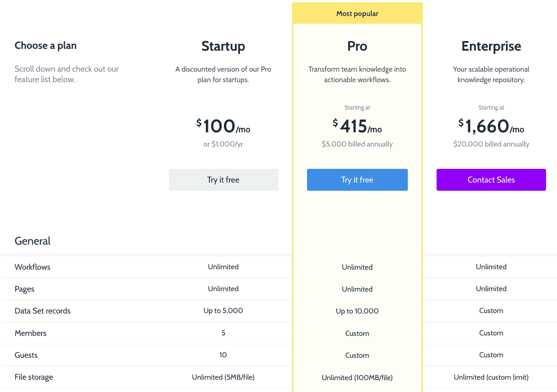Click the Pro plan's Try it free button

click(357, 179)
